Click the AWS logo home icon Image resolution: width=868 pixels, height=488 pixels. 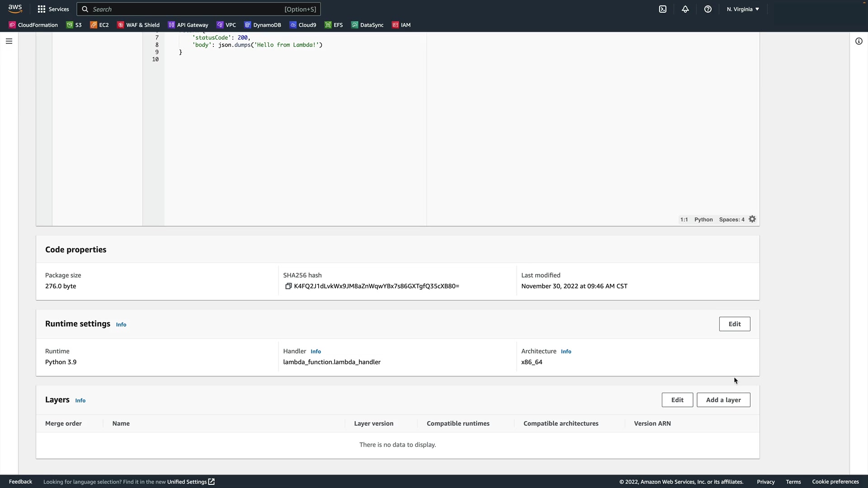coord(15,9)
